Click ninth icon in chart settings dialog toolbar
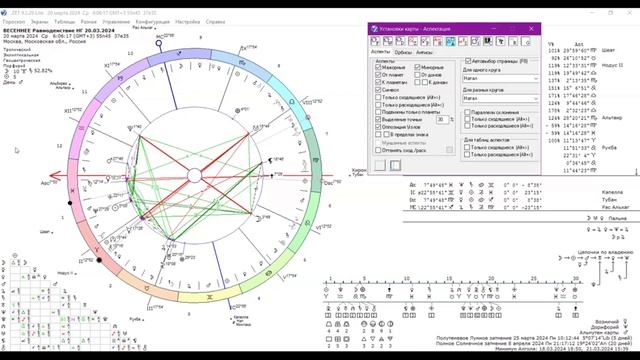The height and width of the screenshot is (360, 640). (x=476, y=41)
